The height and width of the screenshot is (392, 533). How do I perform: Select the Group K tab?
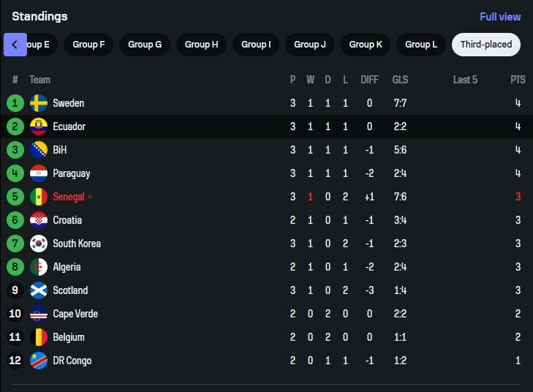(366, 45)
